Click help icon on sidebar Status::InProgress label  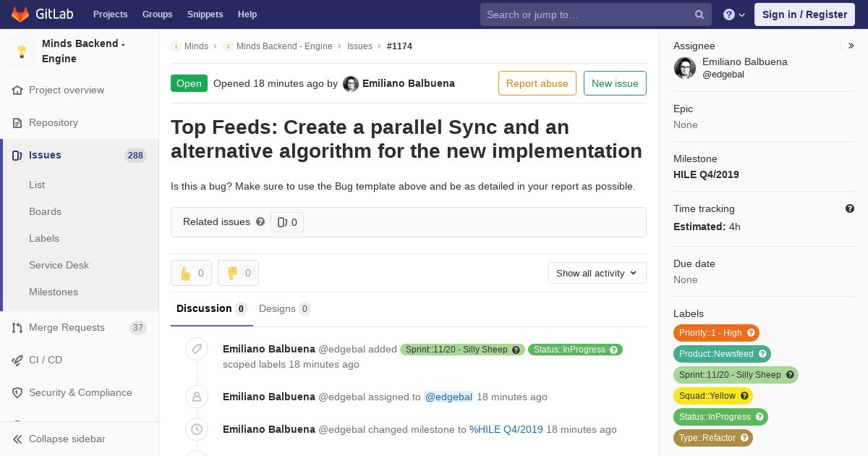(x=759, y=417)
